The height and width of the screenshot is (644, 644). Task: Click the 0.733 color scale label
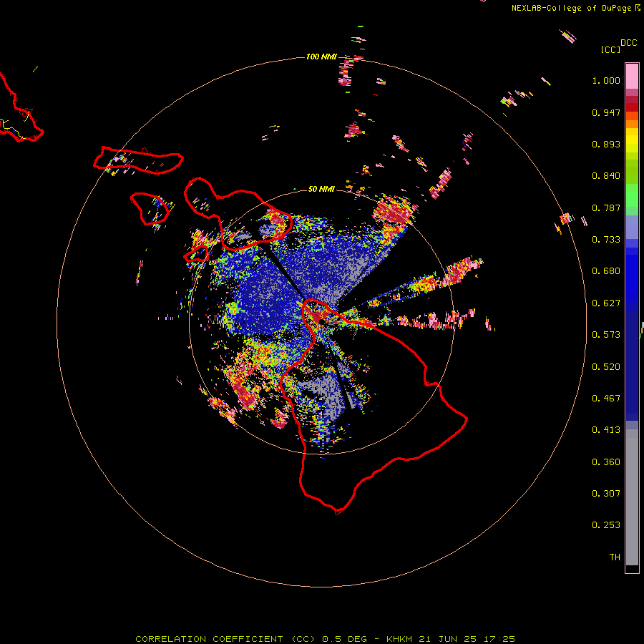(606, 240)
